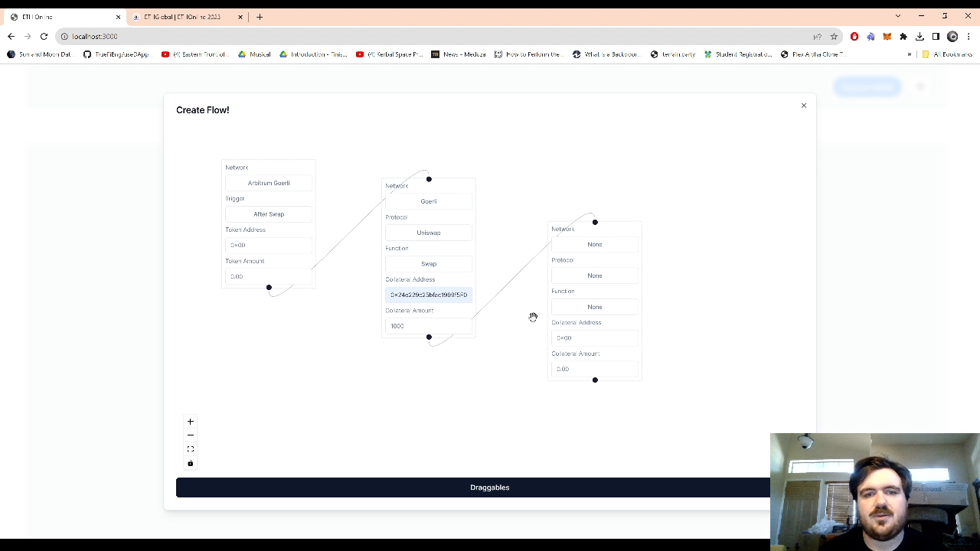Click the trigger node's bottom connection handle
This screenshot has height=551, width=980.
pyautogui.click(x=269, y=288)
